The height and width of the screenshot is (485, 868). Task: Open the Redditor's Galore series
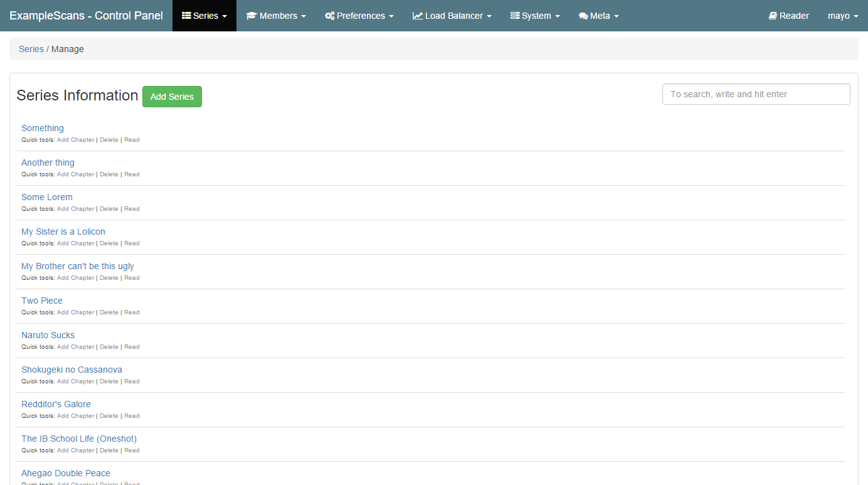(x=56, y=404)
